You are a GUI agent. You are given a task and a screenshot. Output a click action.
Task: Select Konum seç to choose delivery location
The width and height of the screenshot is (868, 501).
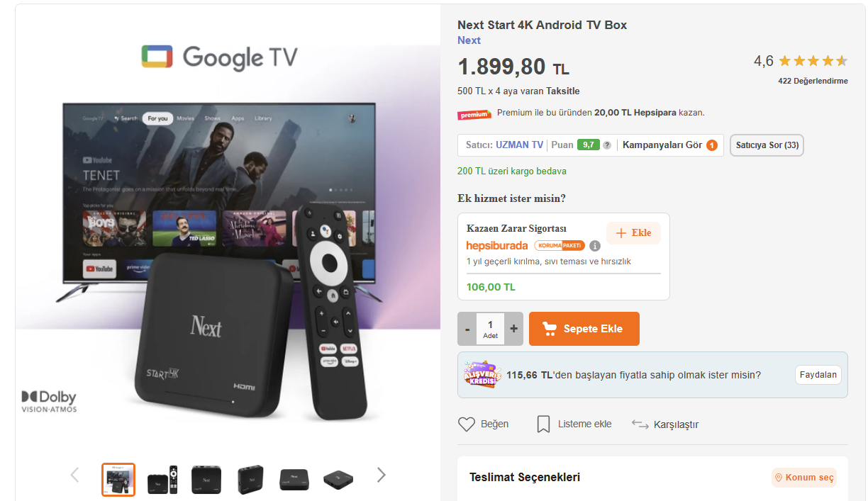pyautogui.click(x=804, y=478)
